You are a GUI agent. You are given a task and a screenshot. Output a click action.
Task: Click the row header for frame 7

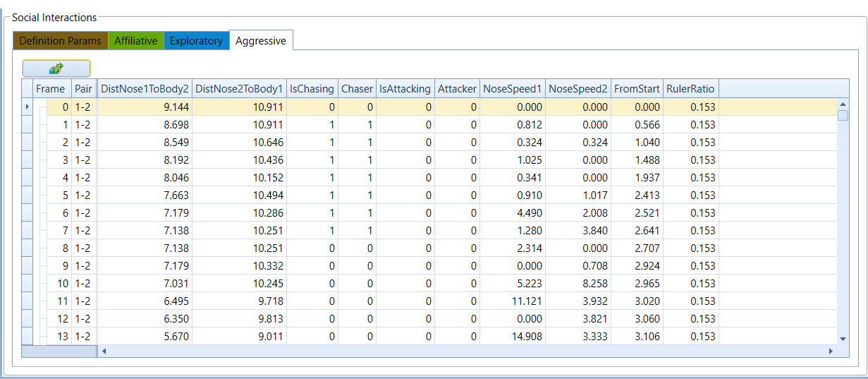click(27, 231)
